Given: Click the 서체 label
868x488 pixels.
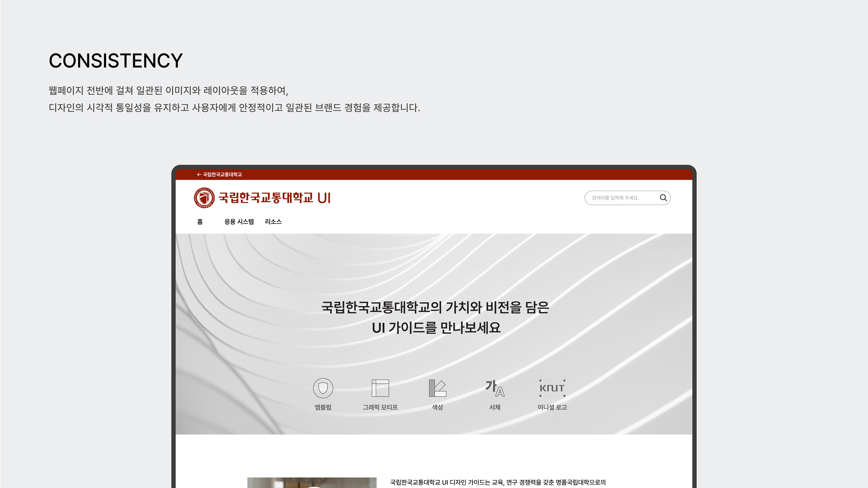Looking at the screenshot, I should (x=495, y=407).
